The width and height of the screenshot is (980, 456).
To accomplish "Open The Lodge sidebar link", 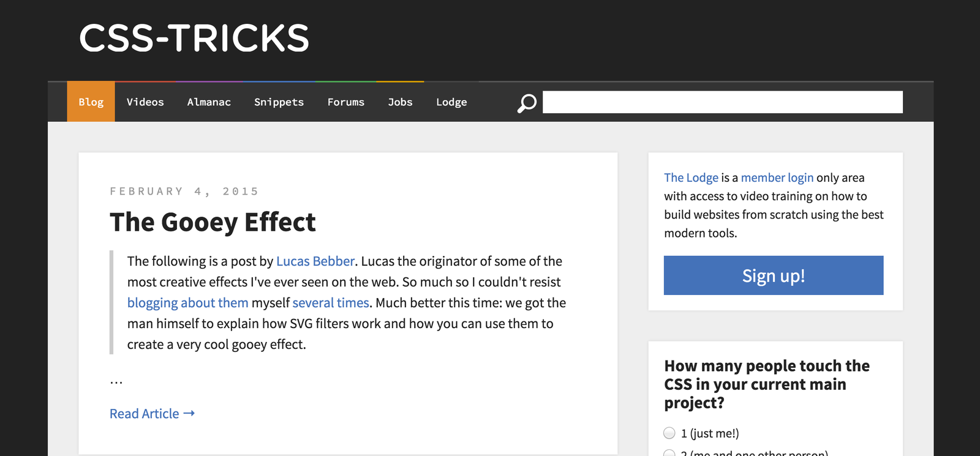I will pos(691,178).
